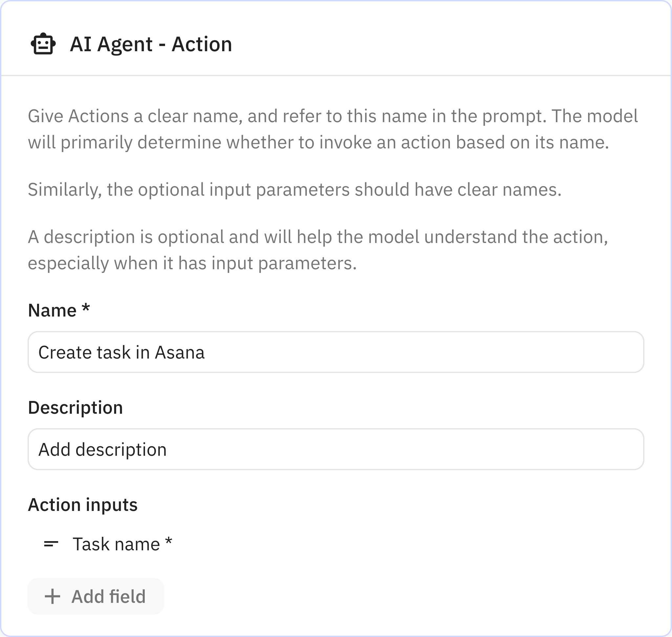Click the plus symbol to add an input
This screenshot has height=637, width=672.
point(52,597)
